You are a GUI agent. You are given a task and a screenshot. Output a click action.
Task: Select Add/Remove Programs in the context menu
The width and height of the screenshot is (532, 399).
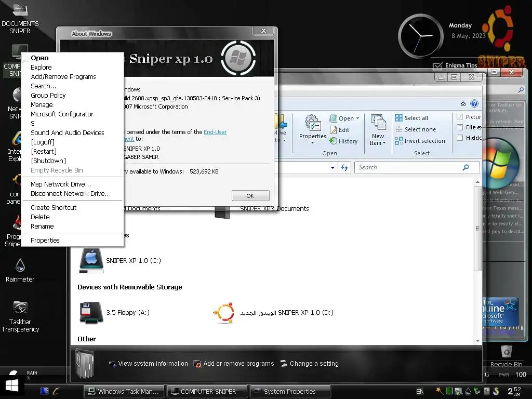(63, 77)
